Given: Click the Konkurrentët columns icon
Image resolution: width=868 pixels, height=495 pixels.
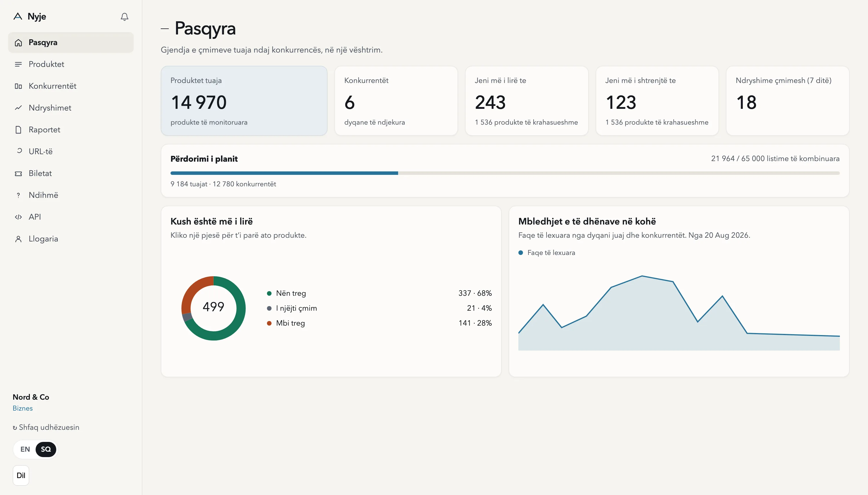Looking at the screenshot, I should [x=18, y=86].
